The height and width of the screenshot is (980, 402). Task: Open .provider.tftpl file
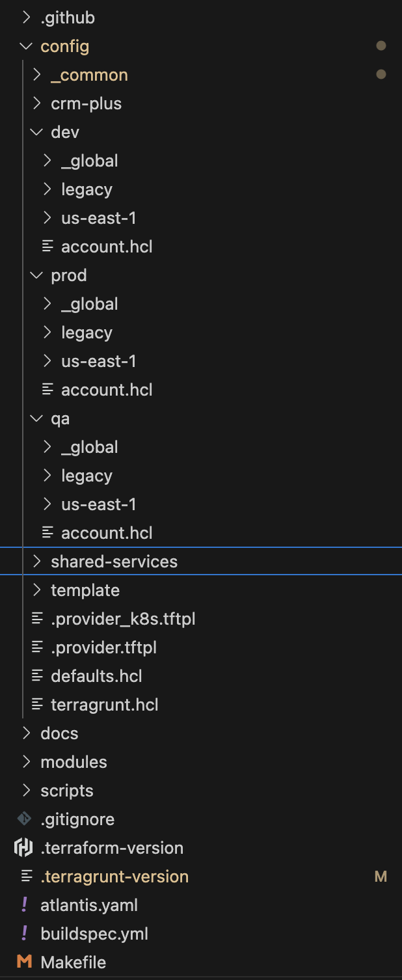[103, 647]
